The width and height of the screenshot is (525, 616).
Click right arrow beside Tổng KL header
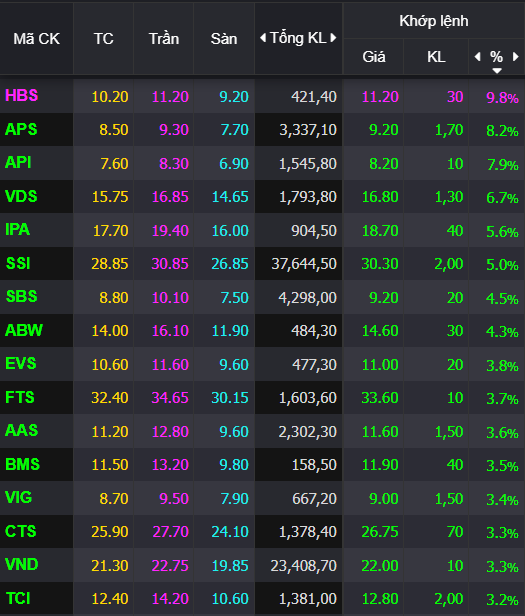pos(334,38)
